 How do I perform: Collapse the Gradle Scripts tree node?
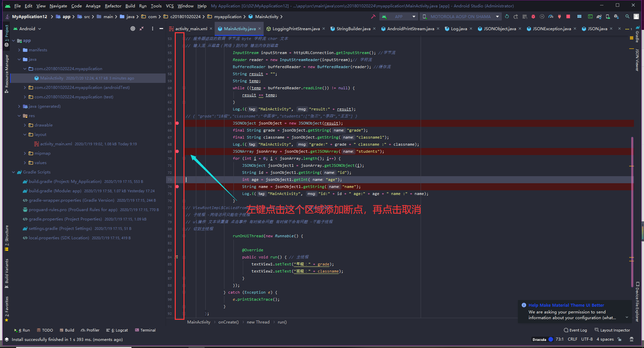pyautogui.click(x=13, y=172)
